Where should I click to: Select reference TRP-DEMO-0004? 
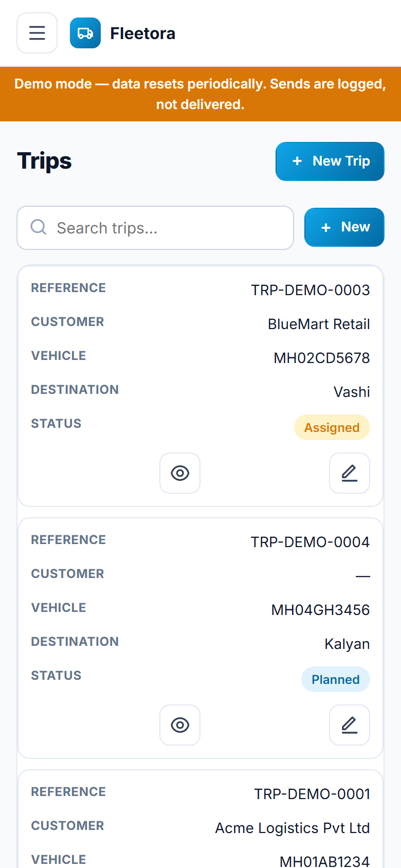click(311, 542)
